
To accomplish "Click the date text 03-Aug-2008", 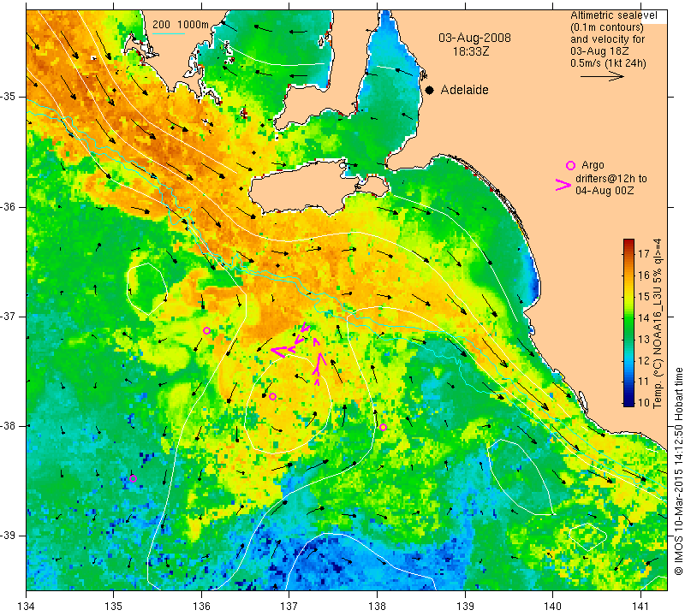I will click(474, 38).
